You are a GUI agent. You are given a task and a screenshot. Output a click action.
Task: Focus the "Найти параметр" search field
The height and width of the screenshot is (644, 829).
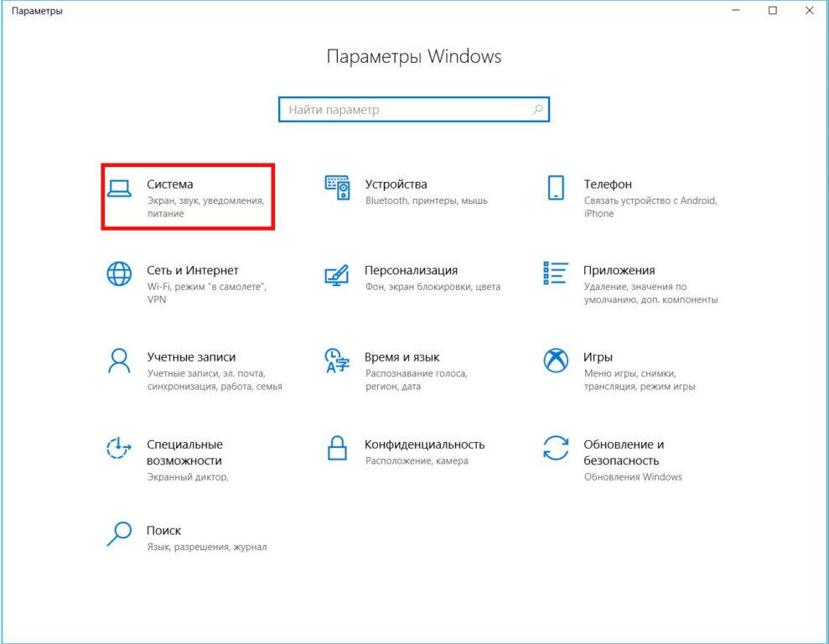click(407, 110)
